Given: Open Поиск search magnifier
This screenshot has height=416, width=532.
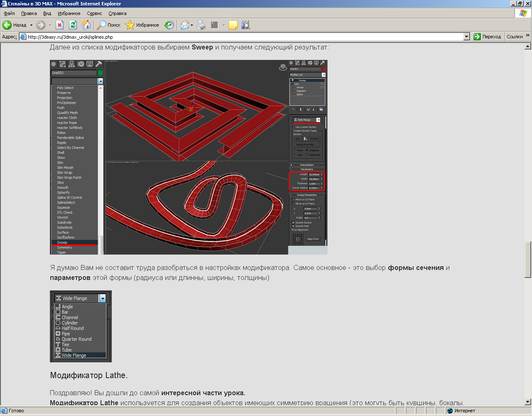Looking at the screenshot, I should point(108,25).
